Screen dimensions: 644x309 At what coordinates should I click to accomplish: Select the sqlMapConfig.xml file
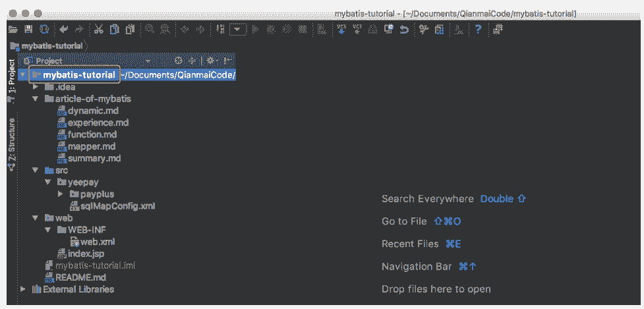coord(112,206)
